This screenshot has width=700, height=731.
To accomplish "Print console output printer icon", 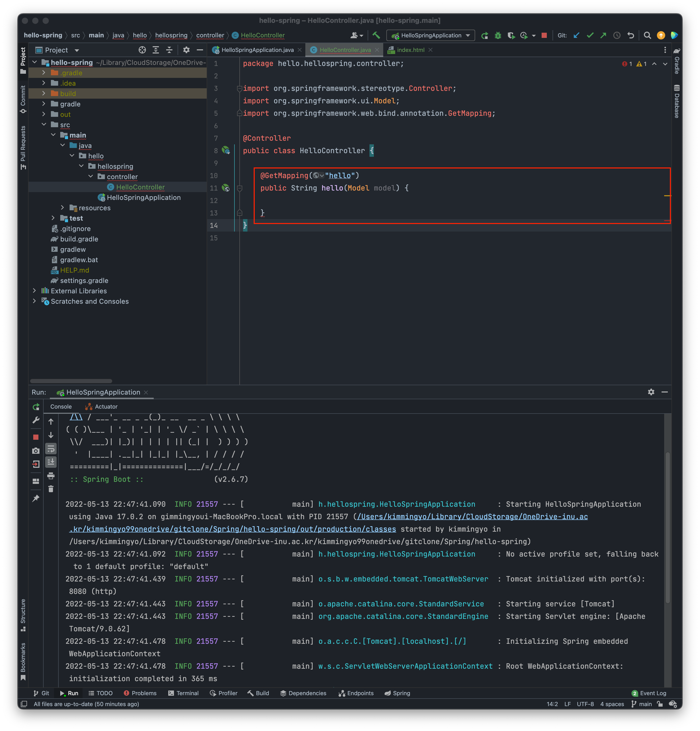I will pyautogui.click(x=51, y=476).
